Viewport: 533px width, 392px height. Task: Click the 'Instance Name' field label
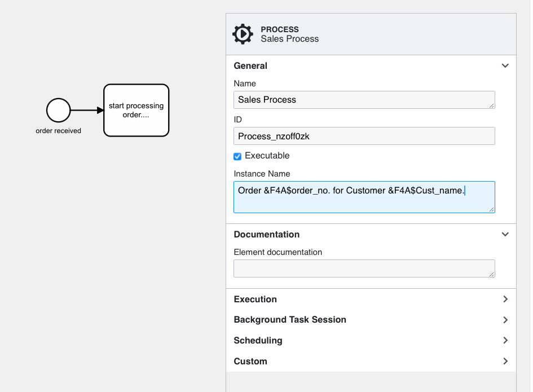[262, 174]
